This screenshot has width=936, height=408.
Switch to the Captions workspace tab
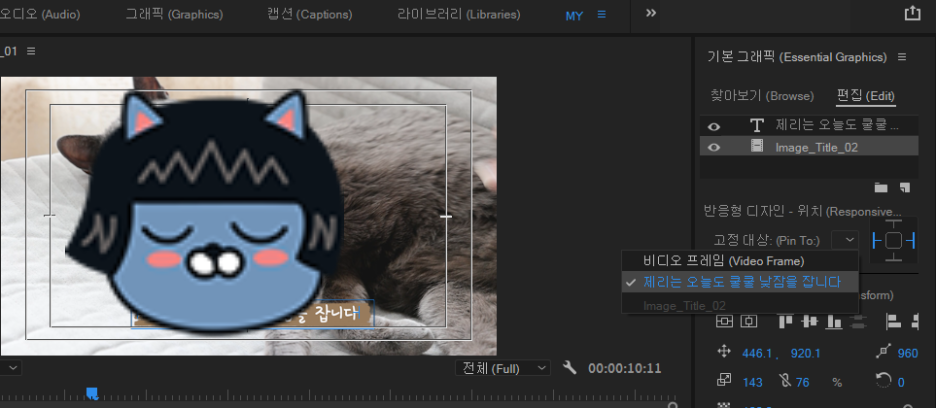tap(310, 14)
